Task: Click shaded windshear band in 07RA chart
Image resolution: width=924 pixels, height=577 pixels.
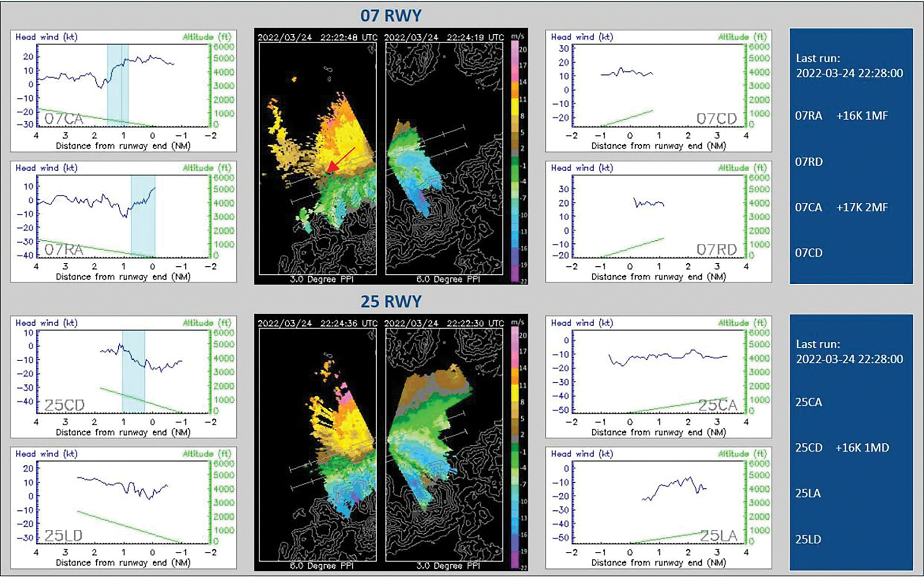Action: point(143,229)
